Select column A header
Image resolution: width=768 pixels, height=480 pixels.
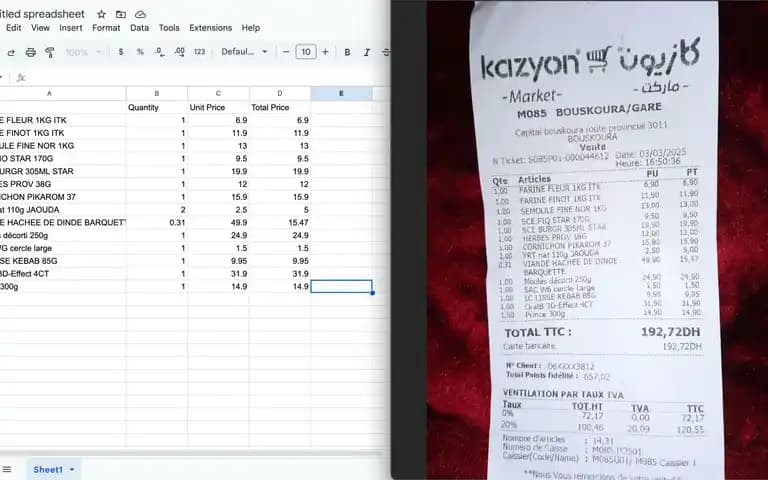pyautogui.click(x=63, y=94)
